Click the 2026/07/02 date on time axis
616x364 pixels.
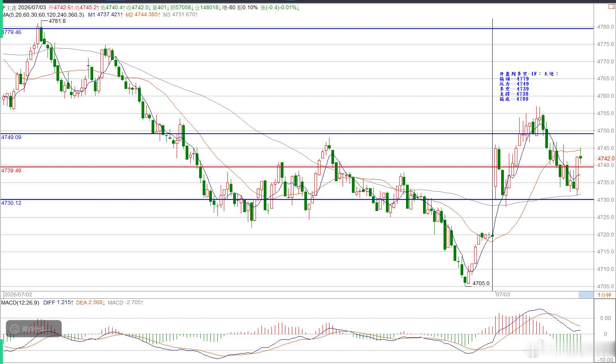[18, 294]
